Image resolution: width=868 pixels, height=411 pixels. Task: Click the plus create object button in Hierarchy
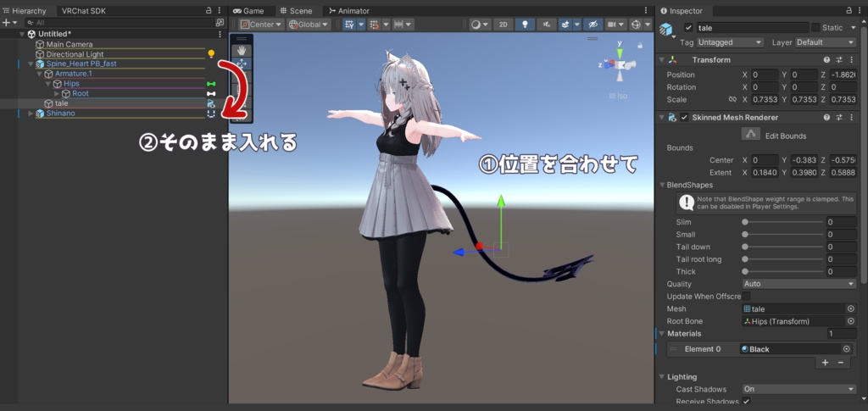pos(6,23)
